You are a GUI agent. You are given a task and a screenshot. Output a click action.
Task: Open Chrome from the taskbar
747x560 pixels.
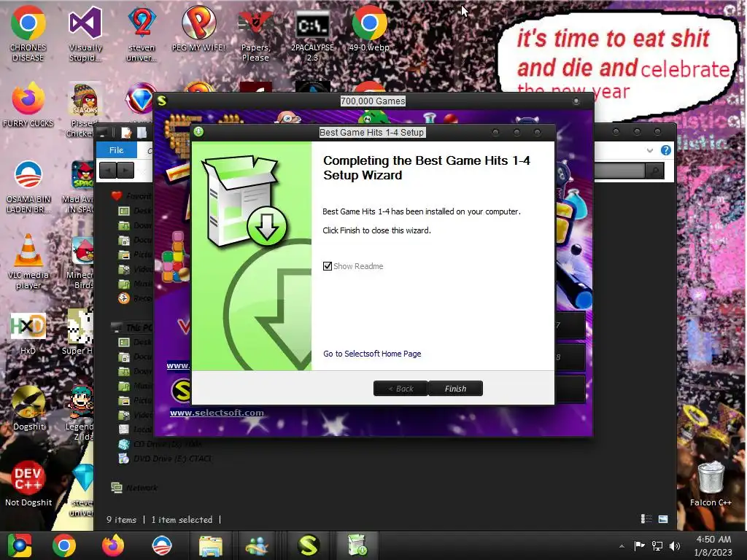(x=64, y=545)
